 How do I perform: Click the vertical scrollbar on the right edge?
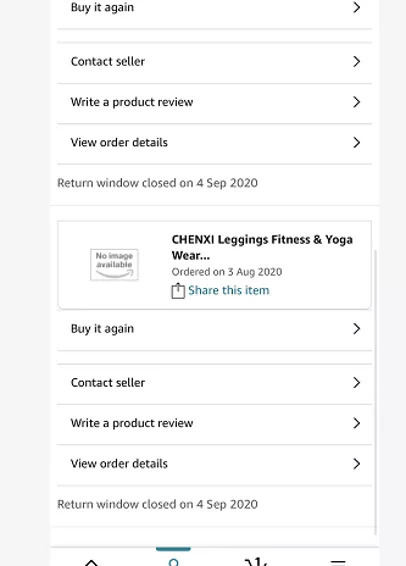(375, 392)
